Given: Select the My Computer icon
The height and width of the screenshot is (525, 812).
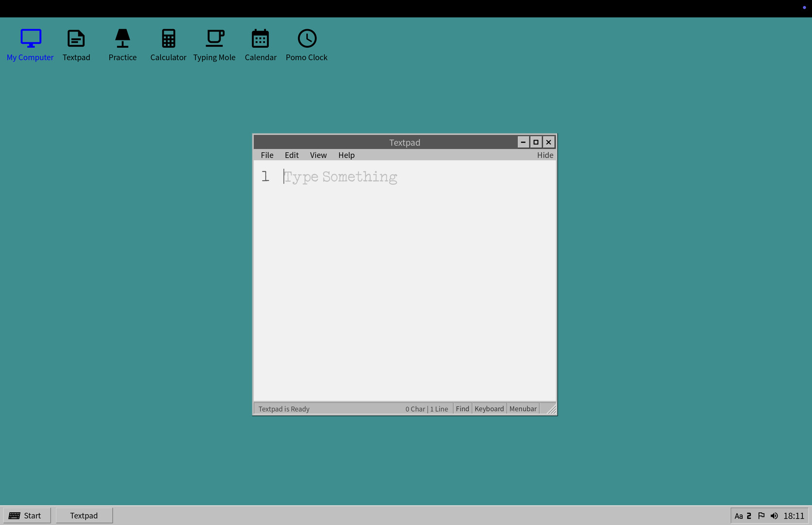Looking at the screenshot, I should [x=30, y=45].
